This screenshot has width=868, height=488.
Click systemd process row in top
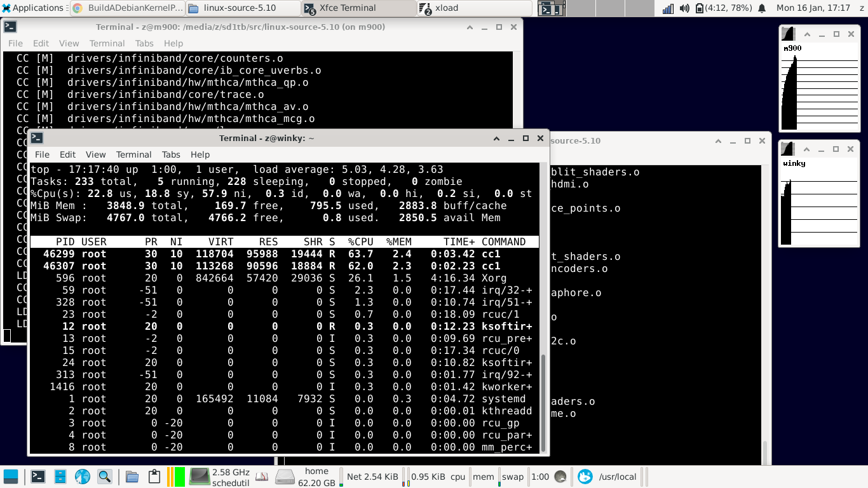[285, 399]
